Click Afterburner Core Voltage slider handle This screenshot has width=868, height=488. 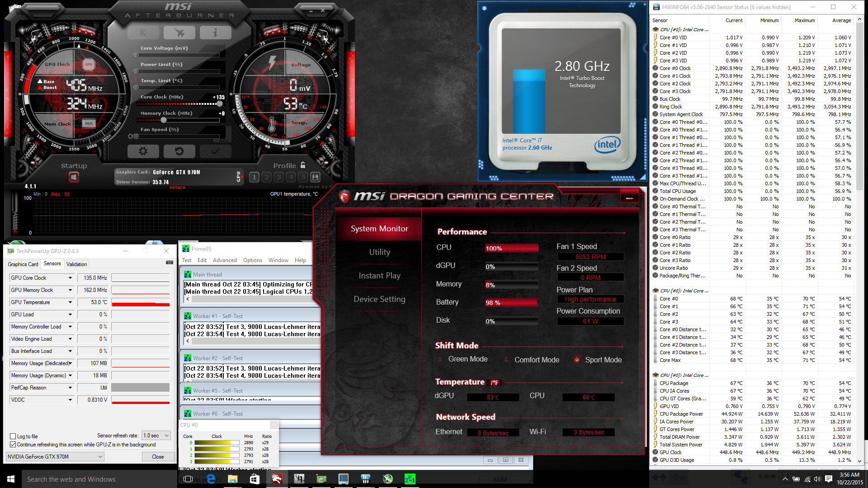click(x=136, y=55)
